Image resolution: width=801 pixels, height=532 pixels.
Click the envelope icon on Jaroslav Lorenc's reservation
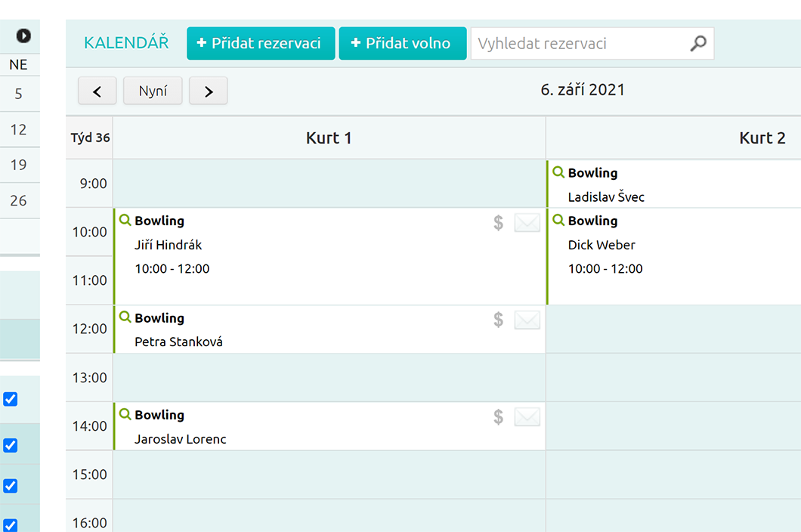(x=527, y=416)
